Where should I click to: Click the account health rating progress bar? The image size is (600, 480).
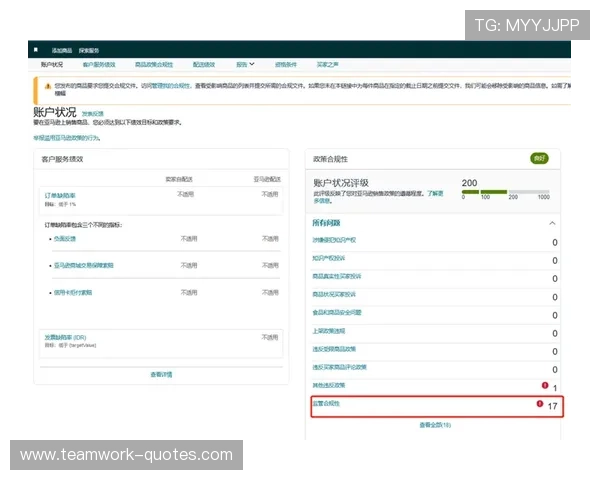click(505, 191)
